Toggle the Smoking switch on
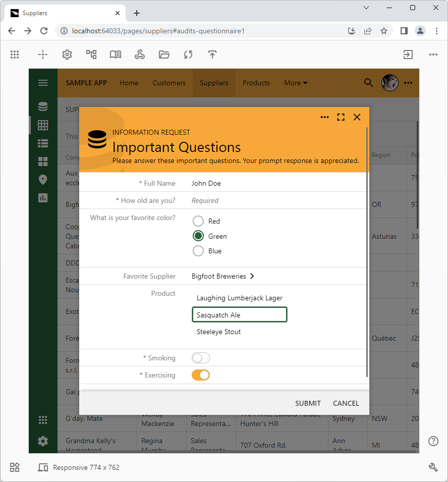This screenshot has height=482, width=448. 200,358
